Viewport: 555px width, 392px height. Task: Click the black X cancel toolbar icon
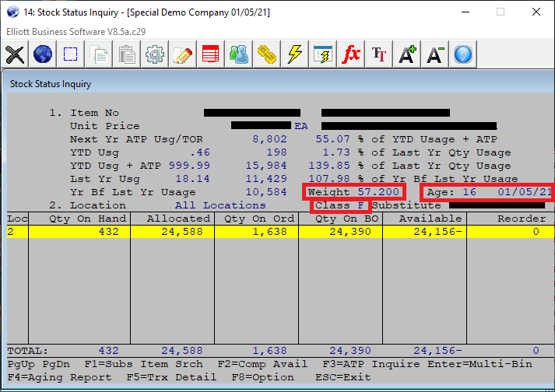click(15, 54)
